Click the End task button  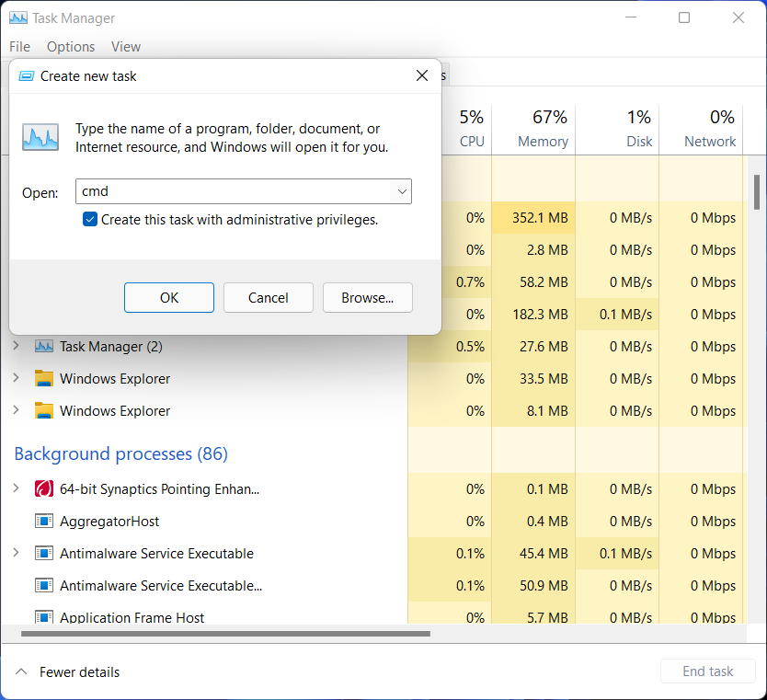708,671
